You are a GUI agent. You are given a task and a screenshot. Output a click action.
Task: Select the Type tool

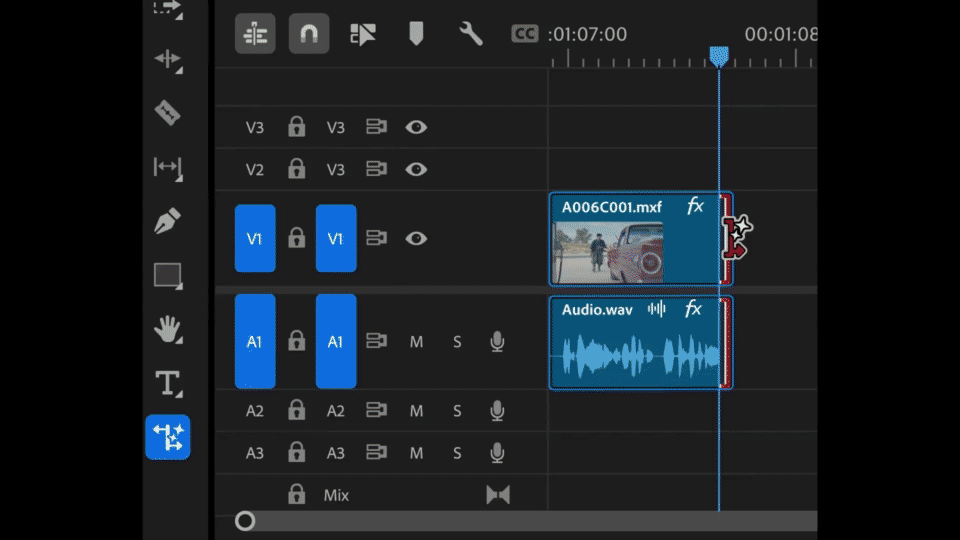pos(167,382)
